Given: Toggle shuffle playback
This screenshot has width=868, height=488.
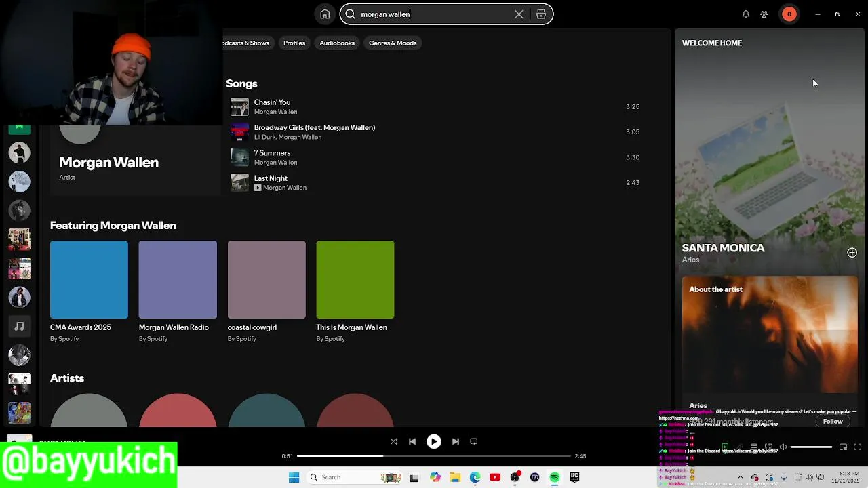Looking at the screenshot, I should (394, 441).
